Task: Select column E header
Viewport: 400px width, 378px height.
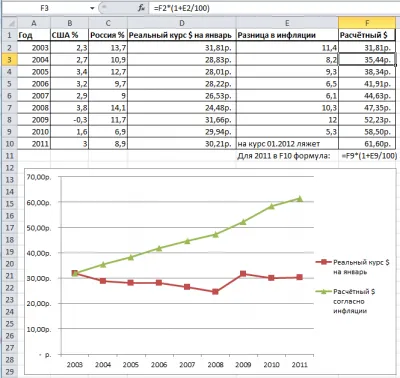Action: 287,23
